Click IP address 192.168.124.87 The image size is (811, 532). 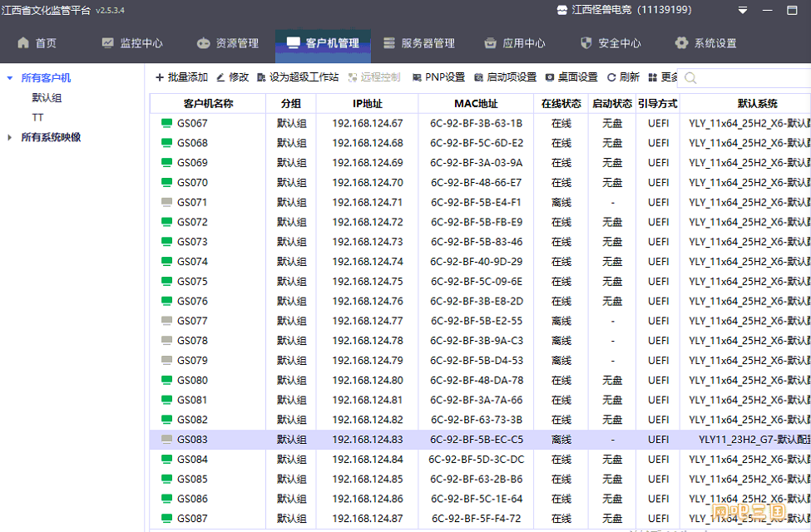pos(367,519)
